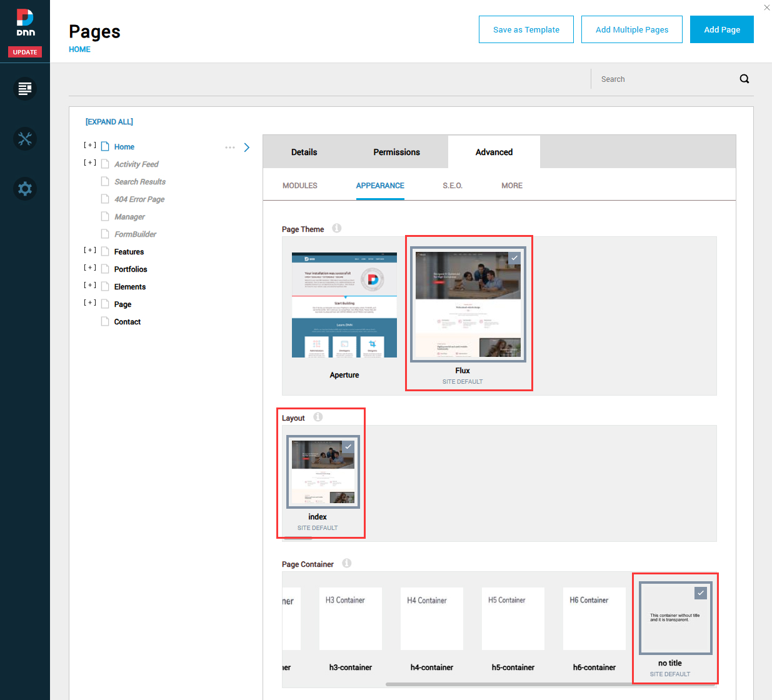This screenshot has width=772, height=700.
Task: Click into the Search input field
Action: [x=666, y=79]
